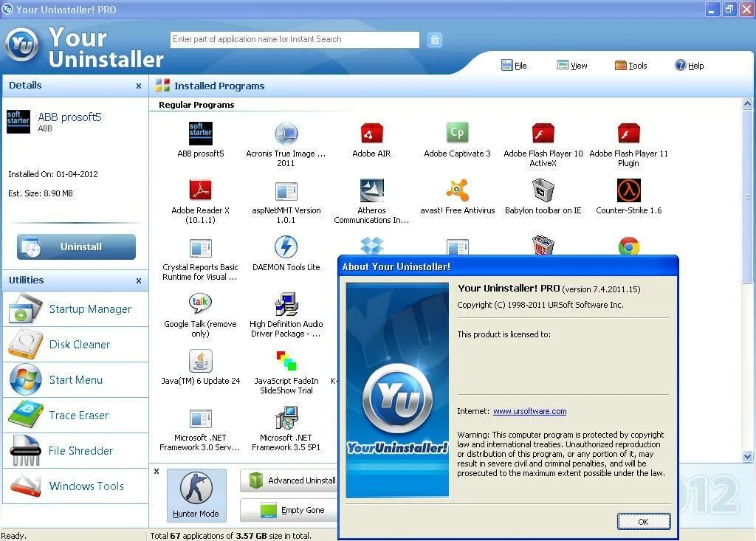Select Adobe Flash Player 11 Plugin icon
This screenshot has width=756, height=541.
click(629, 134)
